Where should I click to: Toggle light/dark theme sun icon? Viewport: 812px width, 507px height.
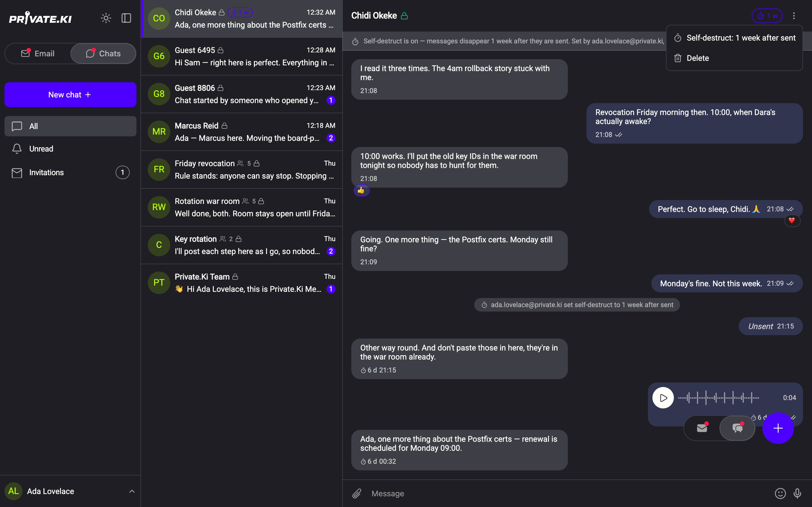coord(106,18)
